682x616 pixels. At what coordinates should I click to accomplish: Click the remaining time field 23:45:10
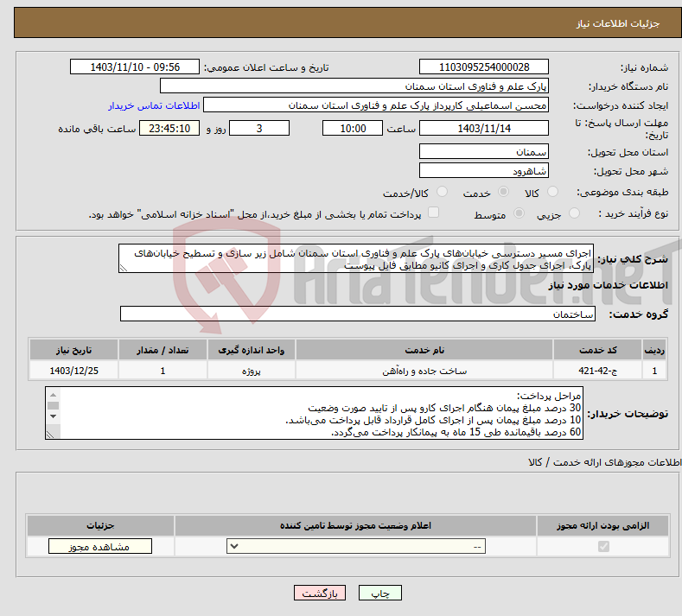pos(169,128)
